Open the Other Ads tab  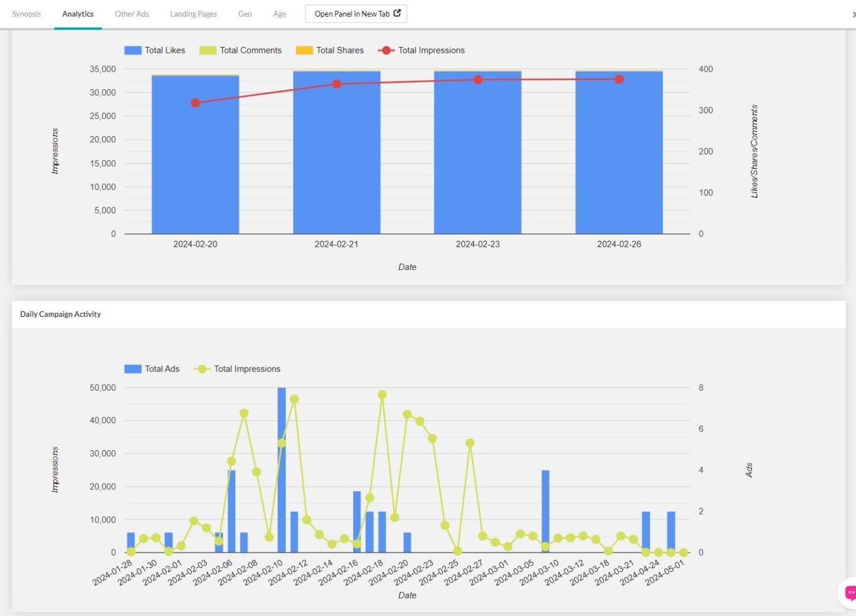pos(132,14)
